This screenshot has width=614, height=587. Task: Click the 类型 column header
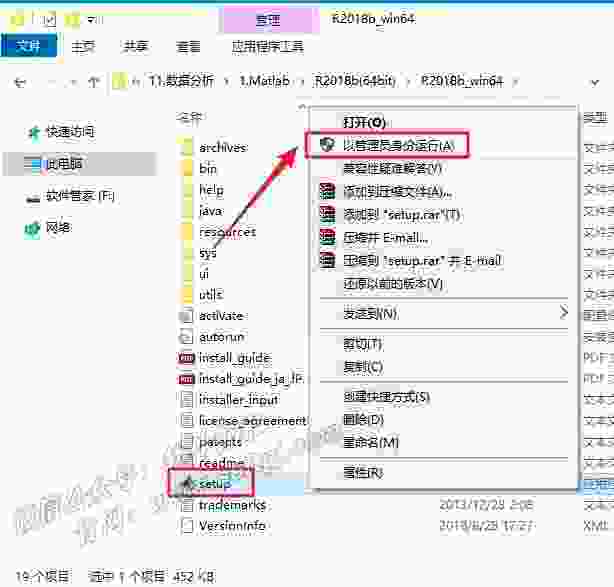[595, 117]
